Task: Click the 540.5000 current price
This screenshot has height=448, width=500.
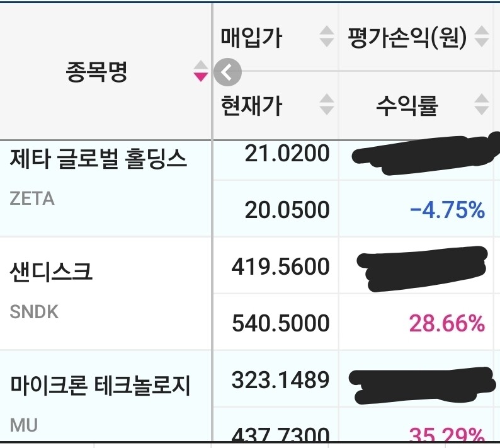Action: [281, 323]
